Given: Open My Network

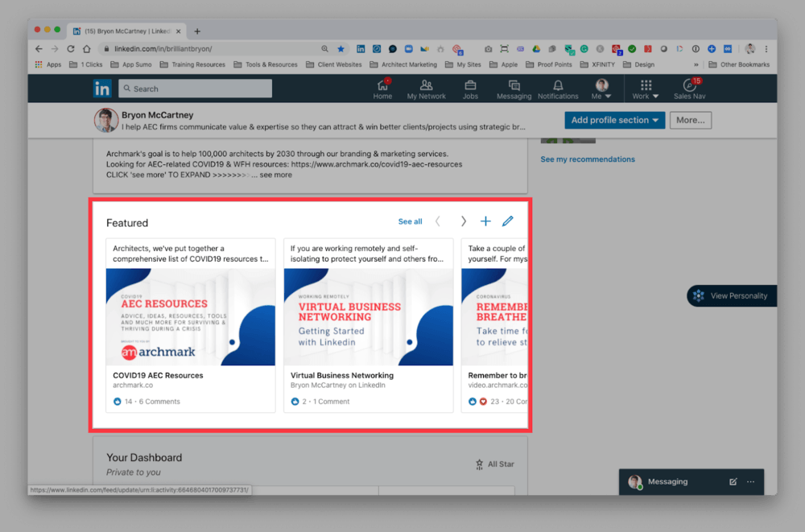Looking at the screenshot, I should 426,89.
